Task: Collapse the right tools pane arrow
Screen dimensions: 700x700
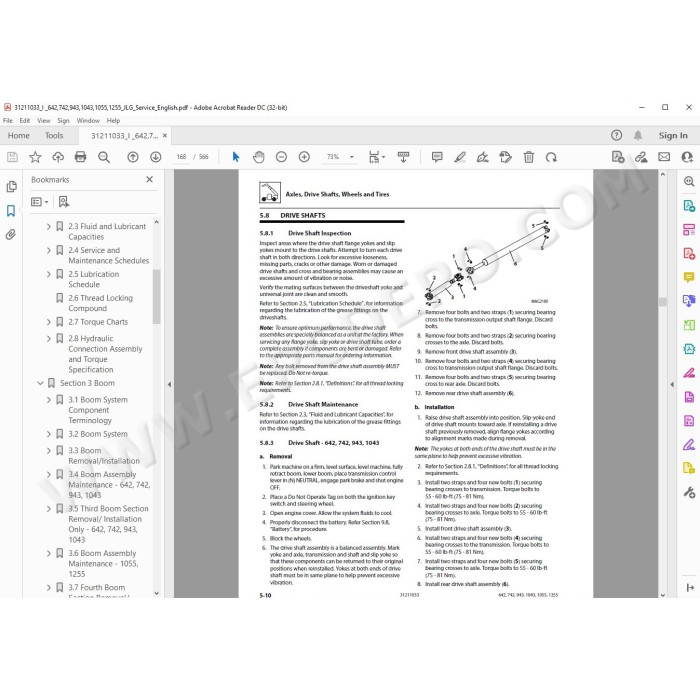Action: (x=672, y=384)
